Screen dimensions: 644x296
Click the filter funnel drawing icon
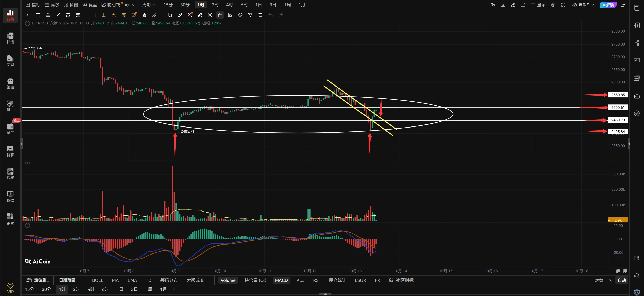250,15
